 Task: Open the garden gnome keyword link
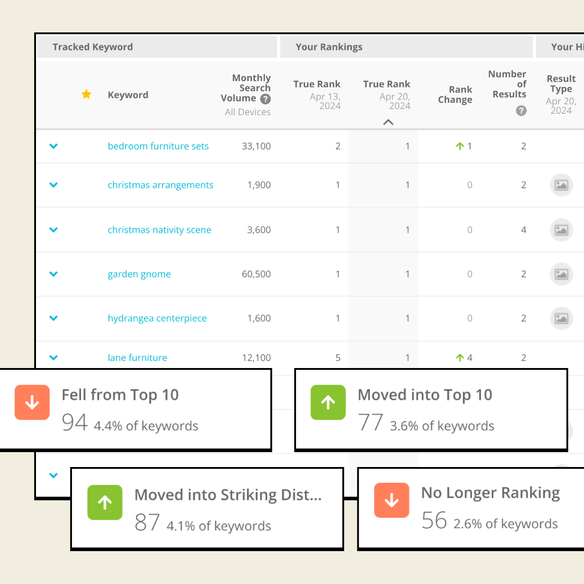click(139, 274)
